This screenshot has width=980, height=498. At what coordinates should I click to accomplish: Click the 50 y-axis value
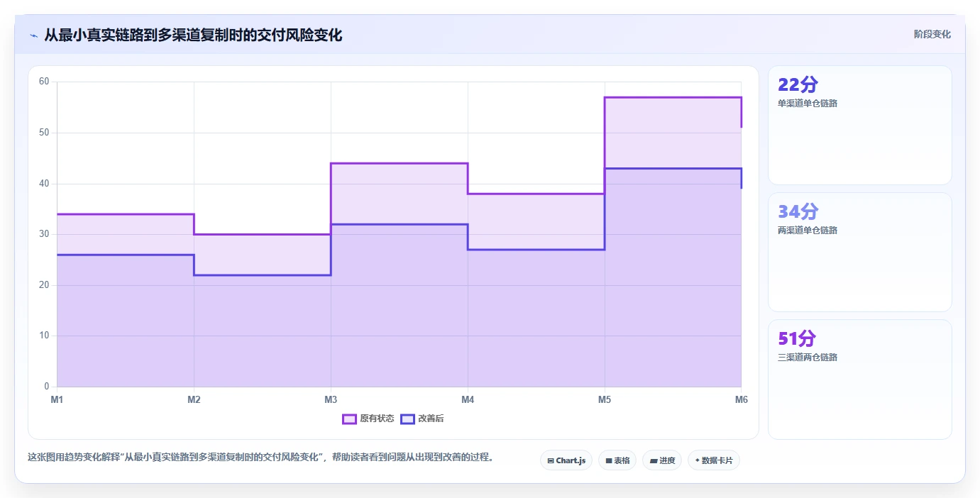pos(44,133)
